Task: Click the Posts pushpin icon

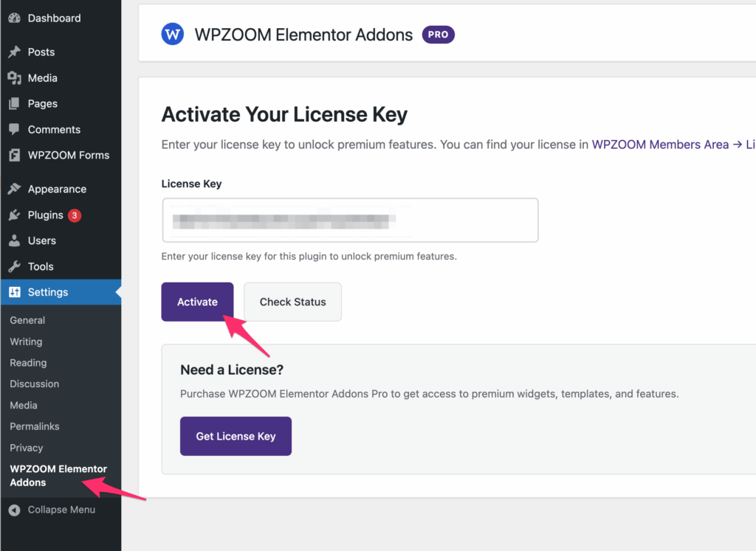Action: click(15, 52)
